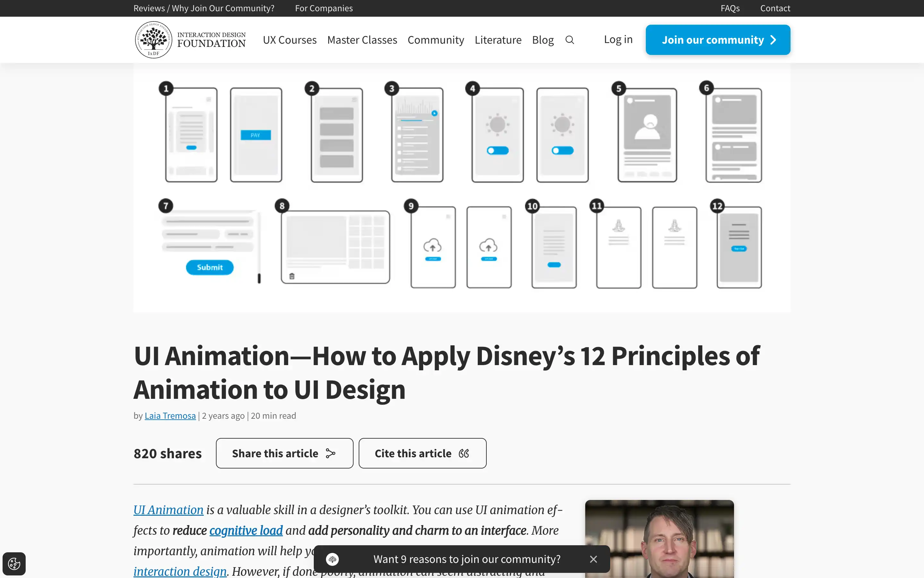Click Log in
The image size is (924, 578).
tap(618, 39)
